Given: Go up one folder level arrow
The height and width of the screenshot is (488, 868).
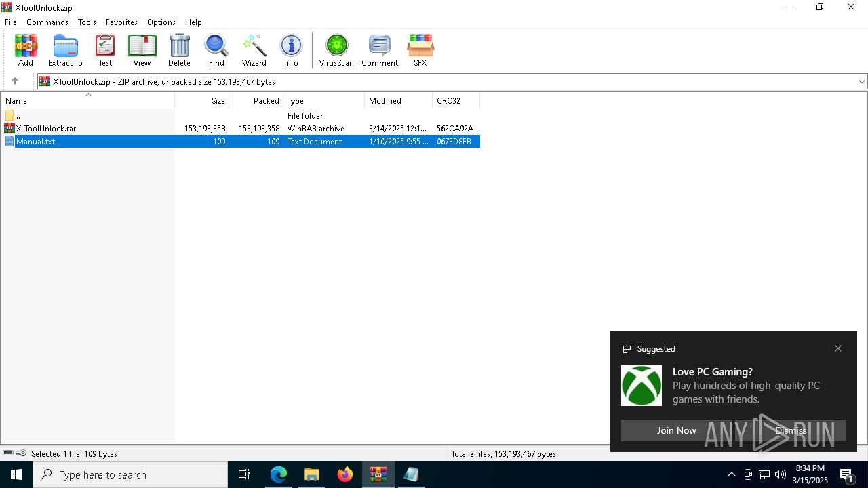Looking at the screenshot, I should (x=15, y=81).
